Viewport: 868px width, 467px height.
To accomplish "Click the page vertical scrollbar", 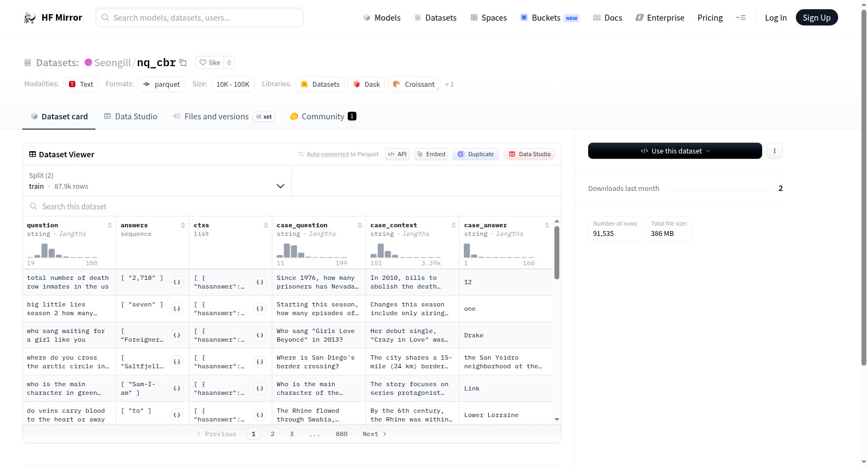I will pos(864,187).
